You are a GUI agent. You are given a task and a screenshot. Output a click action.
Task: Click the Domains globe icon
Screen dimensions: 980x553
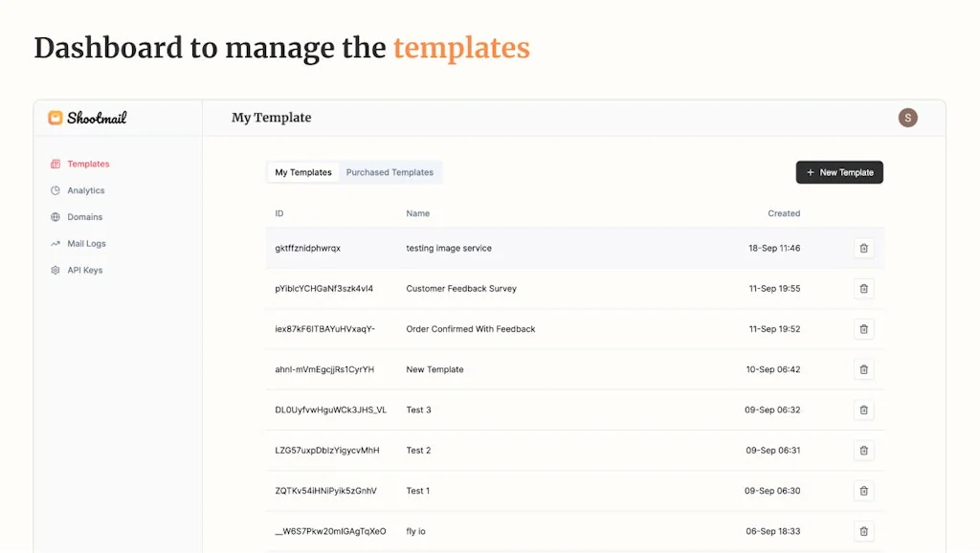point(56,217)
